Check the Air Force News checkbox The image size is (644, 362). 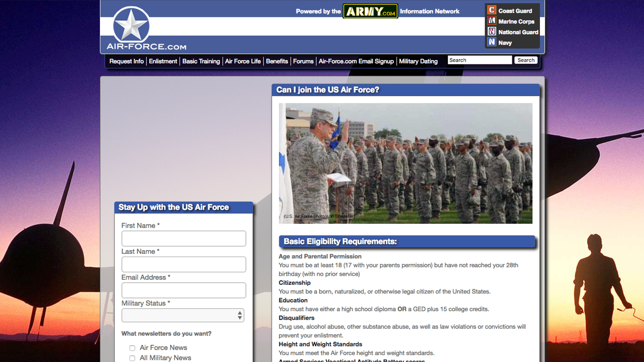[132, 348]
